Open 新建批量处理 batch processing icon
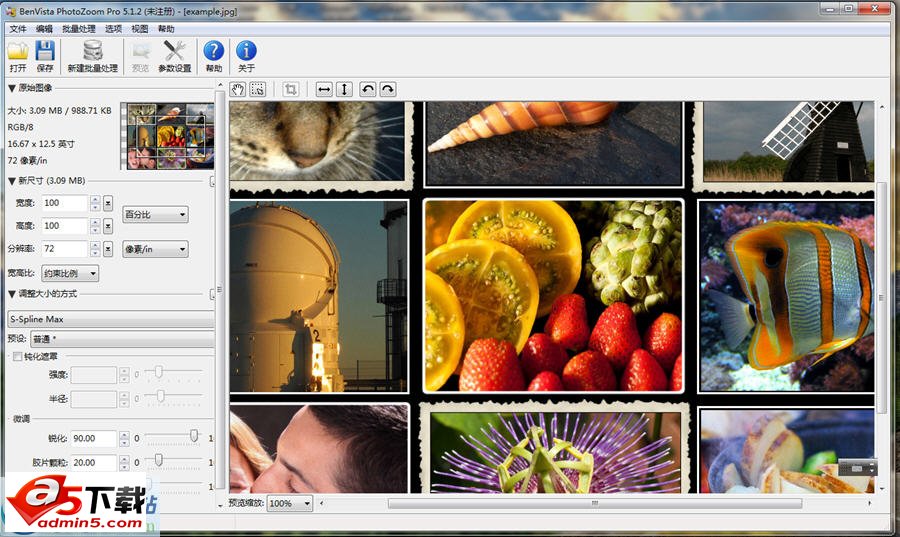 point(92,52)
